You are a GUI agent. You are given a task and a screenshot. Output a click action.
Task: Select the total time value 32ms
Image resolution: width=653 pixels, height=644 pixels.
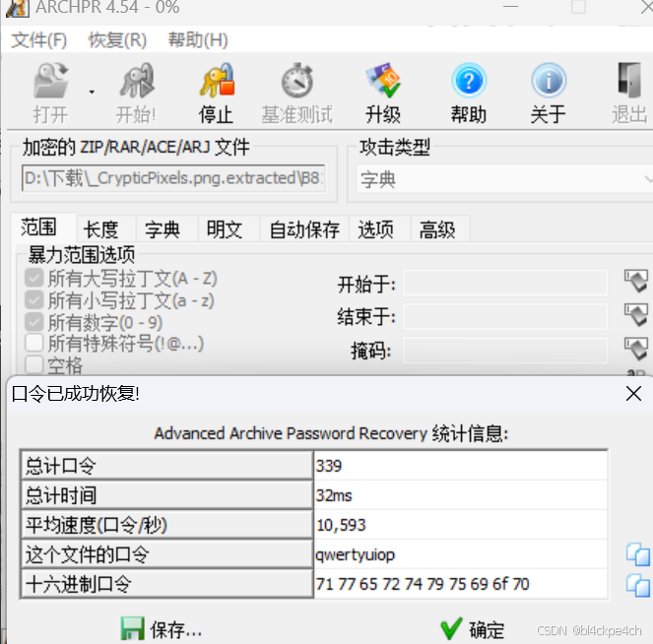tap(334, 495)
